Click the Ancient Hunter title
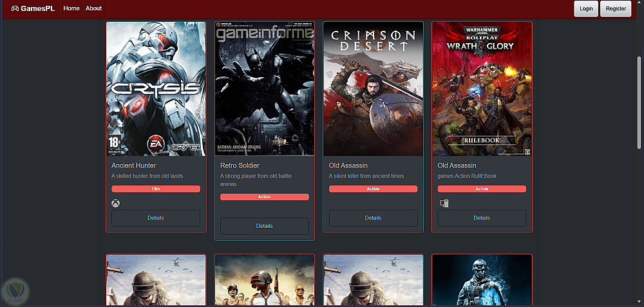The width and height of the screenshot is (644, 307). [134, 165]
